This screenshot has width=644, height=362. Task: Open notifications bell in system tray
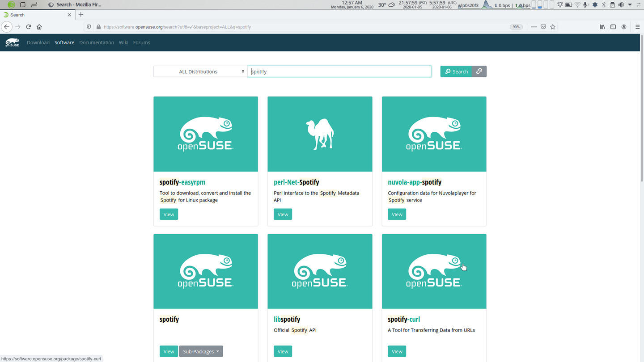coord(560,5)
